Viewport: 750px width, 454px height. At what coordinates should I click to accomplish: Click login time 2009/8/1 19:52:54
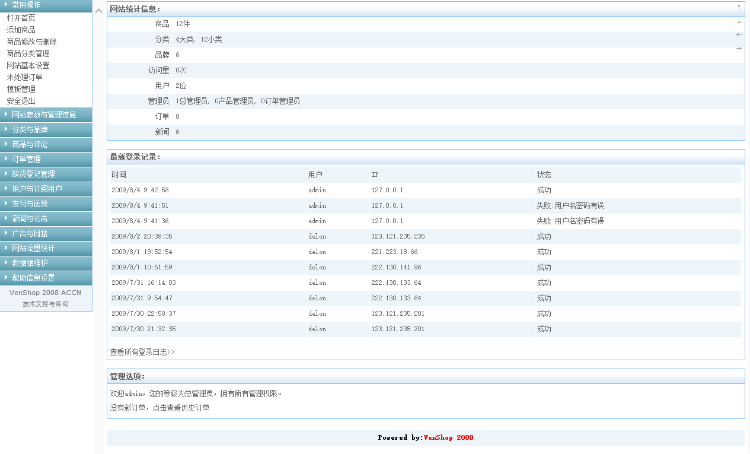[x=142, y=252]
